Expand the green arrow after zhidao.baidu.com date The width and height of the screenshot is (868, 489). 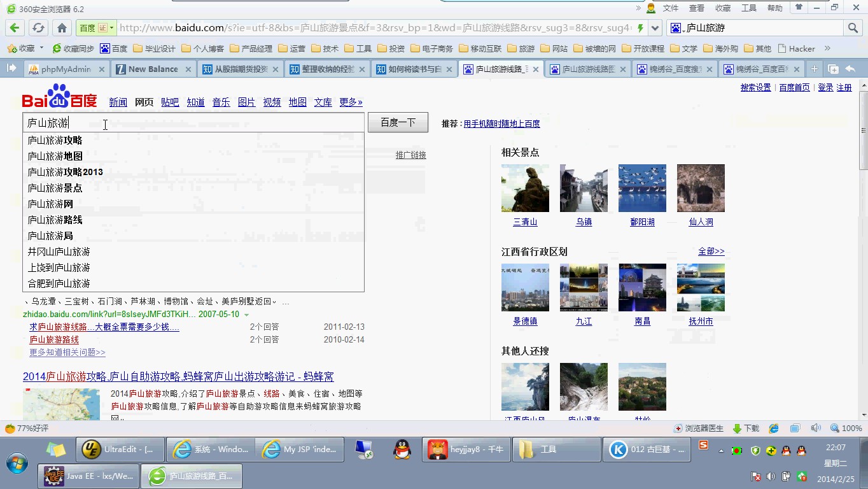[x=246, y=315]
